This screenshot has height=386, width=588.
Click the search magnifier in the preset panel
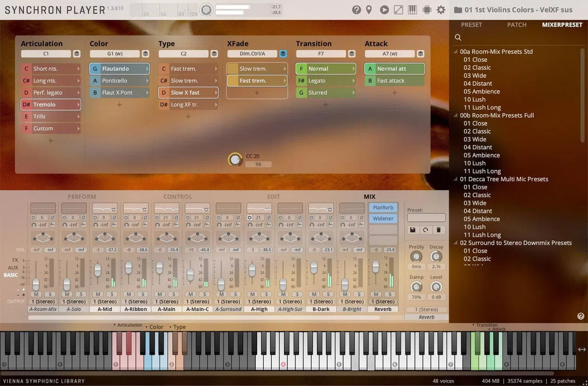(x=458, y=37)
